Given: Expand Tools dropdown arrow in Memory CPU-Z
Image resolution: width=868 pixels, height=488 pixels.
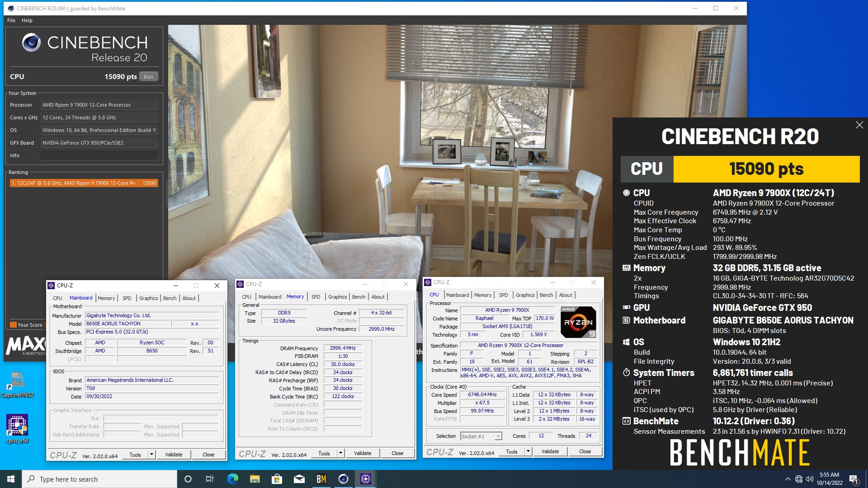Looking at the screenshot, I should (341, 454).
